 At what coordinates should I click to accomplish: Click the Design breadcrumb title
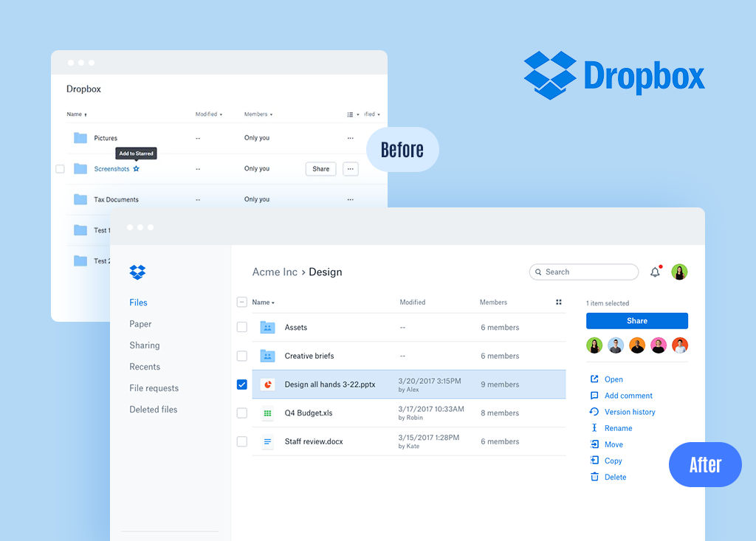(326, 272)
